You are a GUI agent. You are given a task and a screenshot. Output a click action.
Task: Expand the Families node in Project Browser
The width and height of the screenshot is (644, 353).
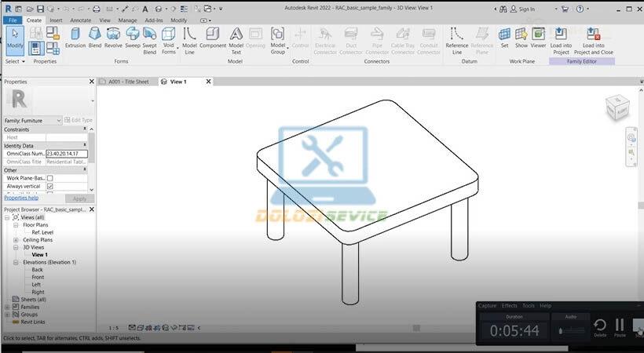pos(8,307)
